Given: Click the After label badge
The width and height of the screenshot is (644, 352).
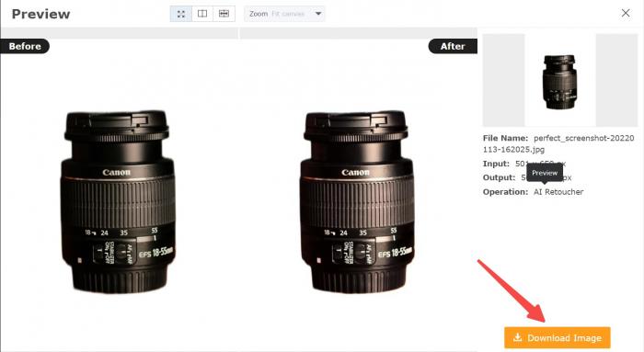Looking at the screenshot, I should pos(453,46).
